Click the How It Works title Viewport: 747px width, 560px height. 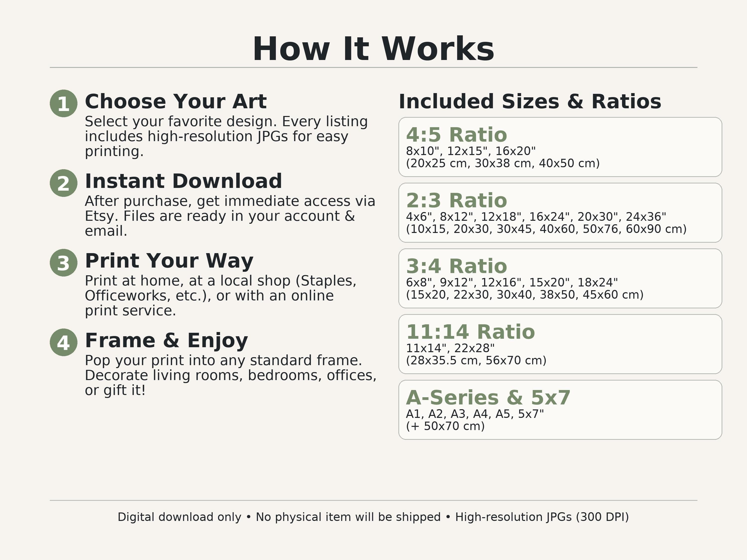point(373,49)
